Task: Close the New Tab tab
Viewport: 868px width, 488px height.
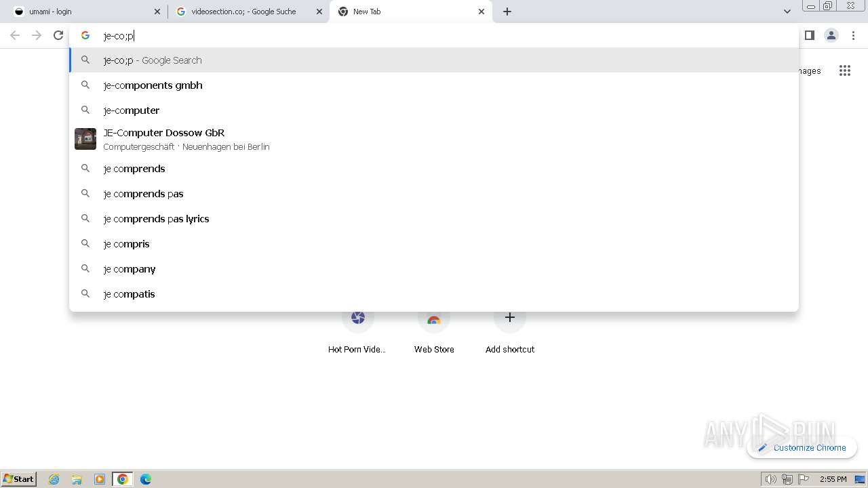Action: pyautogui.click(x=481, y=12)
